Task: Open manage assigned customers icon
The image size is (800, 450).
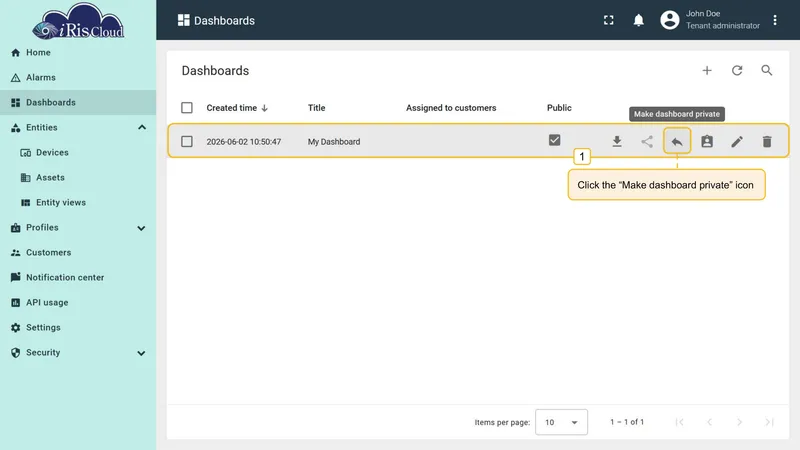Action: pyautogui.click(x=707, y=141)
